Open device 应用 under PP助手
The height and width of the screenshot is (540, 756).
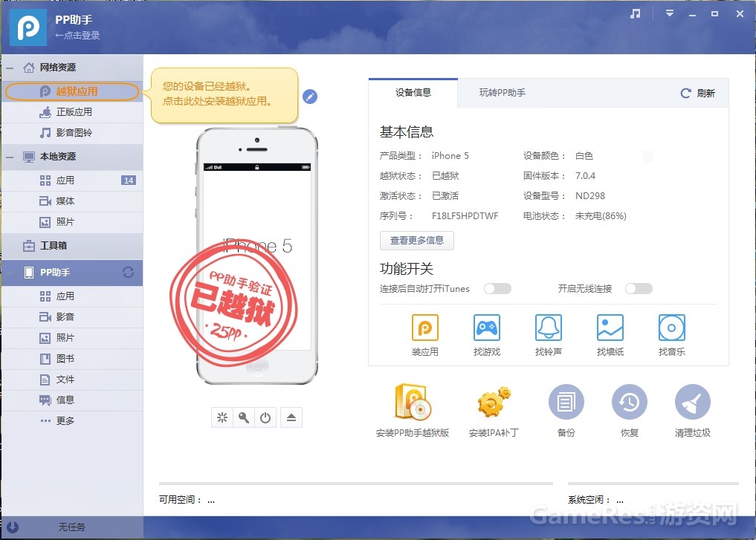pos(72,296)
